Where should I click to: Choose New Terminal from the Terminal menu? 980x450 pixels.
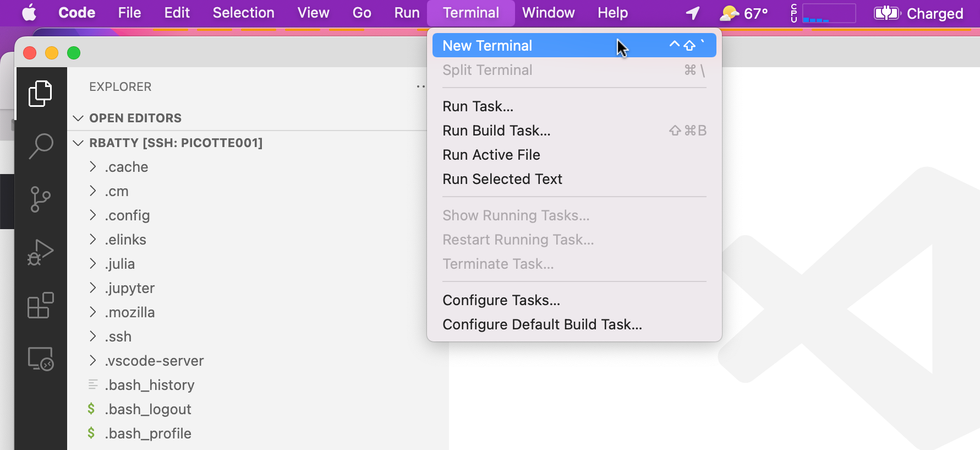click(x=574, y=45)
